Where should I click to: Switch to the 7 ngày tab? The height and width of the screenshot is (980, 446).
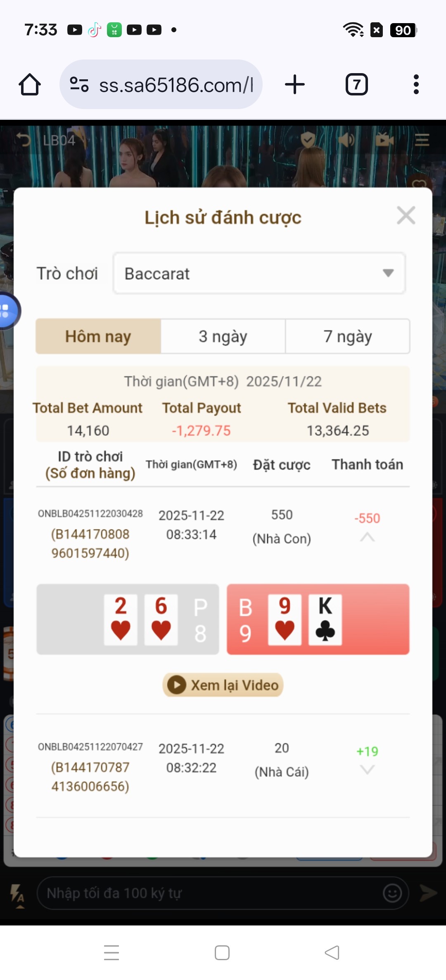click(348, 336)
